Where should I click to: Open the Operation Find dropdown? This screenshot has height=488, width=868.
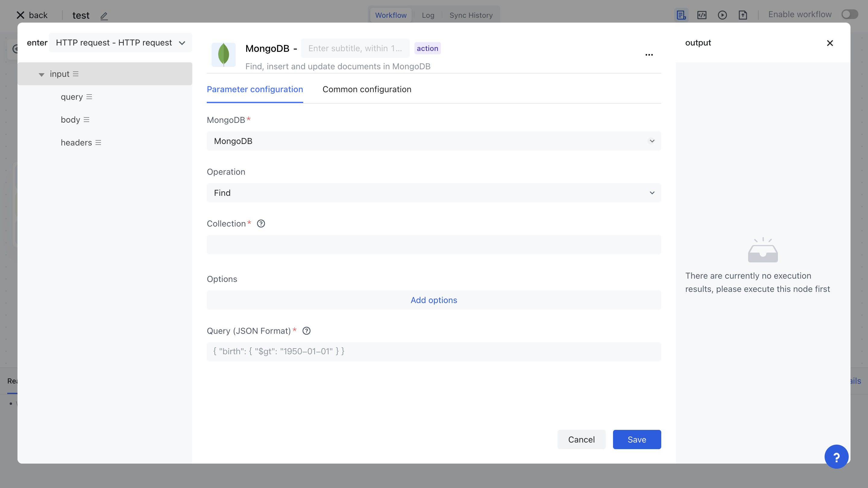[x=434, y=193]
